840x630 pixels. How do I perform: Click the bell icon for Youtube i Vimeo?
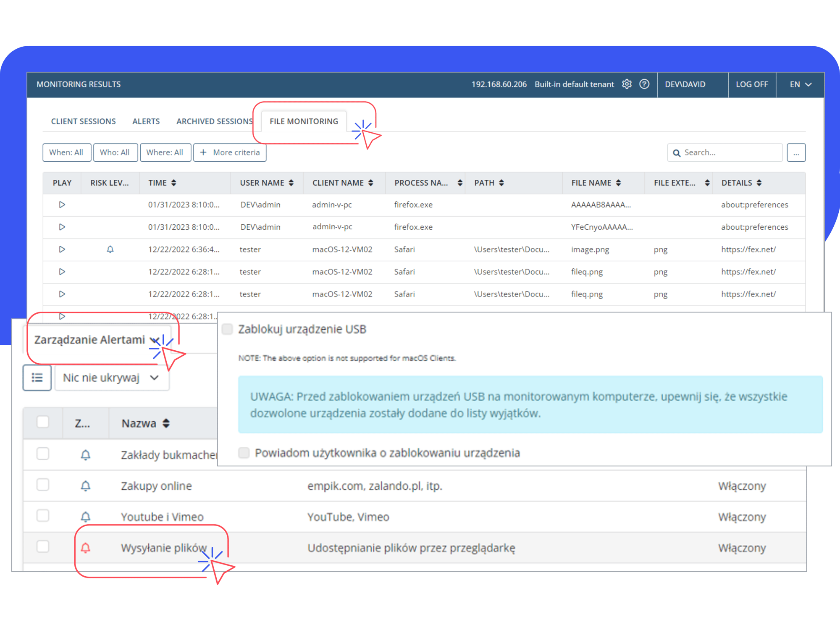tap(86, 517)
